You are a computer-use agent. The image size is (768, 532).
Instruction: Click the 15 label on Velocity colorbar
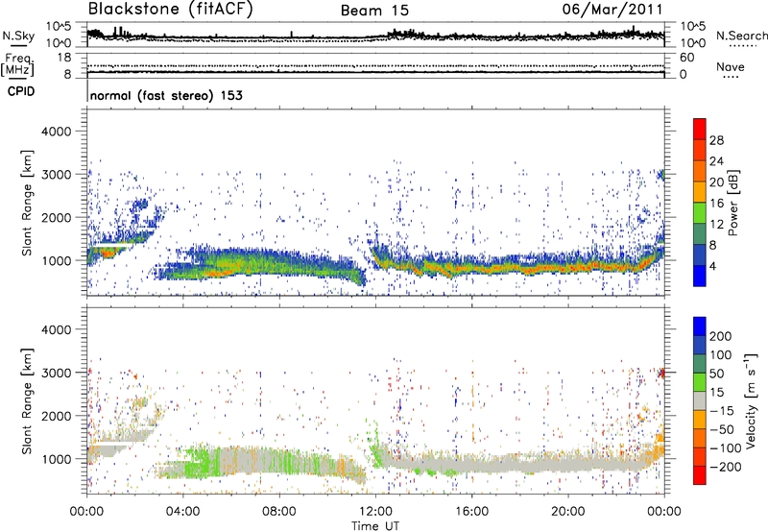(x=716, y=393)
